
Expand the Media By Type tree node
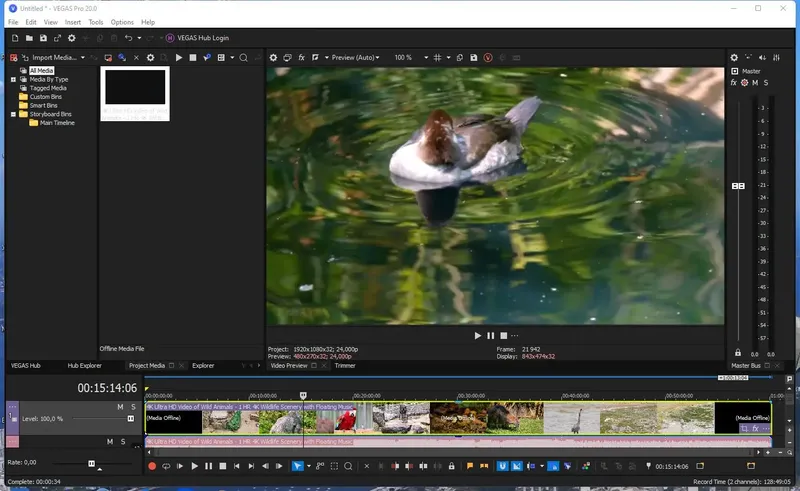pyautogui.click(x=13, y=79)
